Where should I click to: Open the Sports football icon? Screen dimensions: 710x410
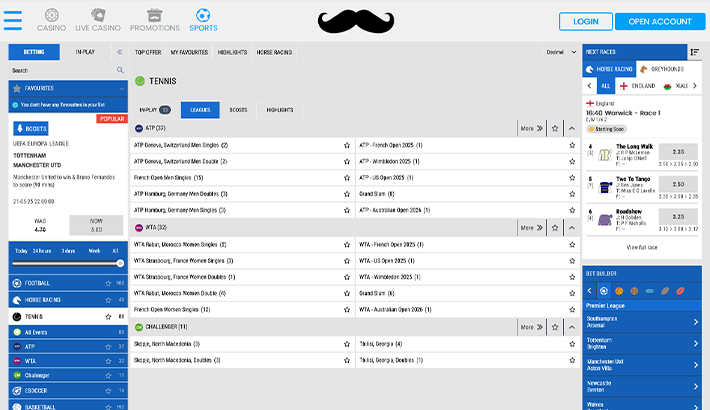click(203, 15)
